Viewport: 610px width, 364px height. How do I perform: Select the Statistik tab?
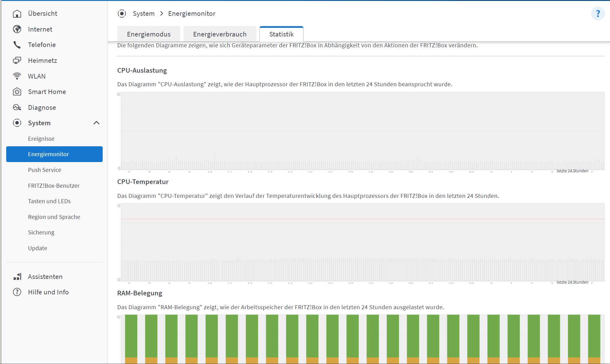pos(281,34)
